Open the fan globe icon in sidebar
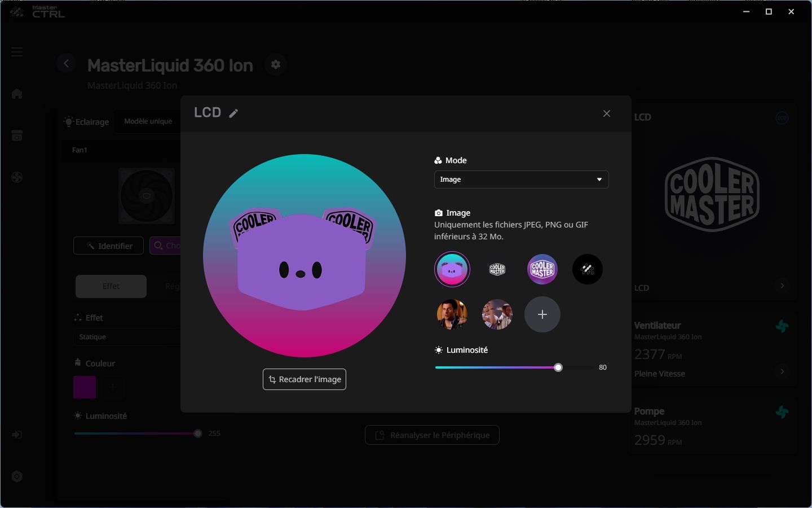 pos(17,177)
